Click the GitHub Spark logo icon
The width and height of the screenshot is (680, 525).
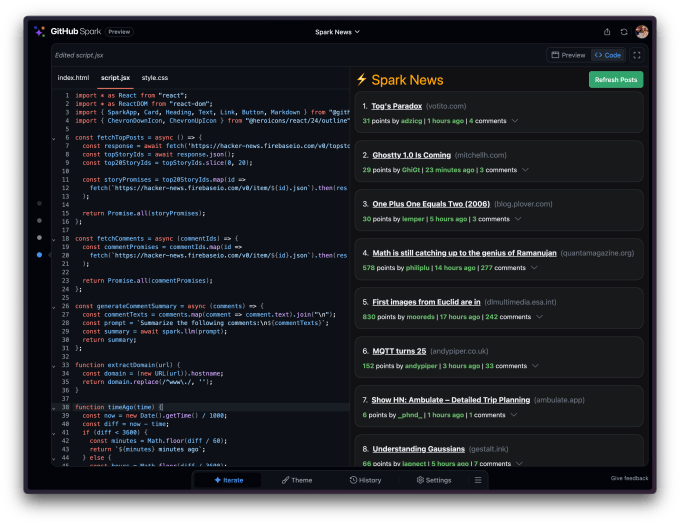pos(39,31)
